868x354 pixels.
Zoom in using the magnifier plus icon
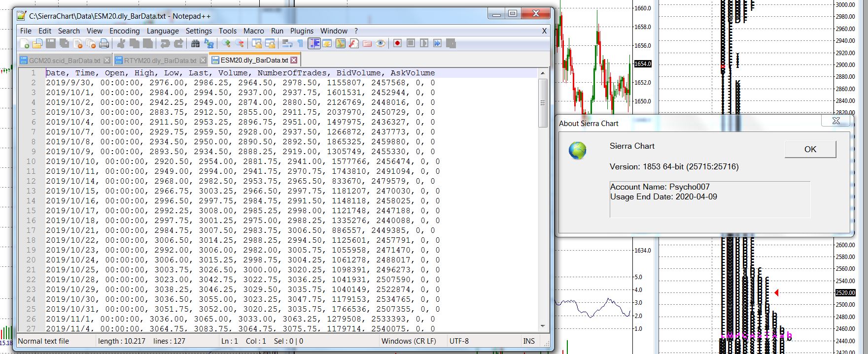226,44
